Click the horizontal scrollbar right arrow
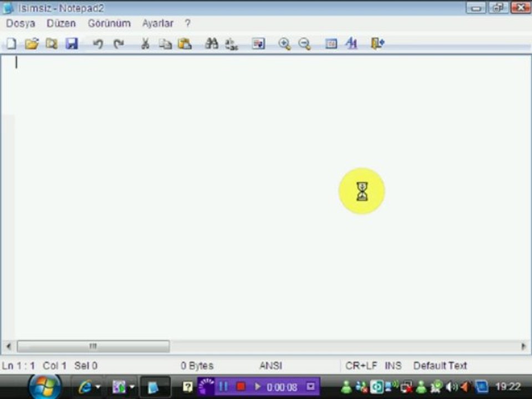The image size is (532, 399). [523, 346]
